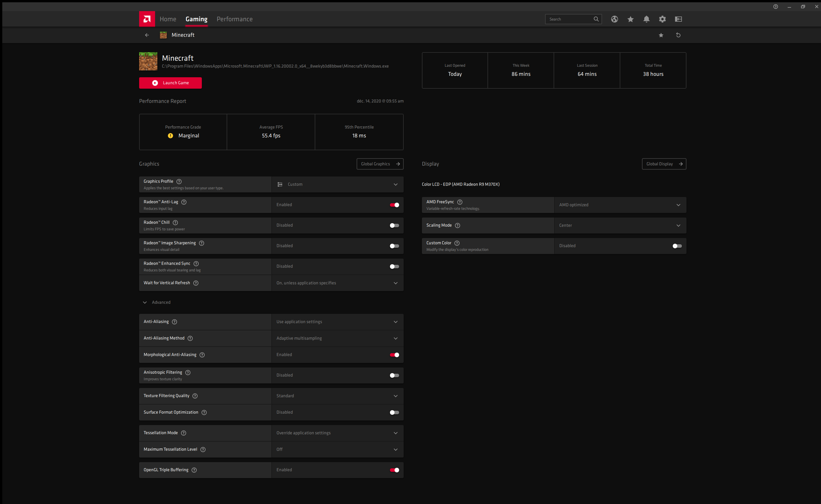This screenshot has width=821, height=504.
Task: Click the help icon next to Radeon Chill
Action: coord(175,222)
